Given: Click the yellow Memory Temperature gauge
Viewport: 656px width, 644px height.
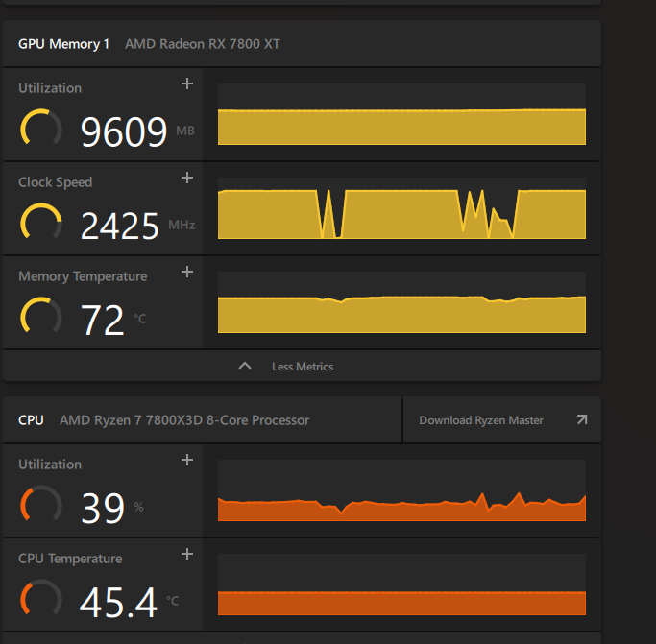Looking at the screenshot, I should point(40,318).
